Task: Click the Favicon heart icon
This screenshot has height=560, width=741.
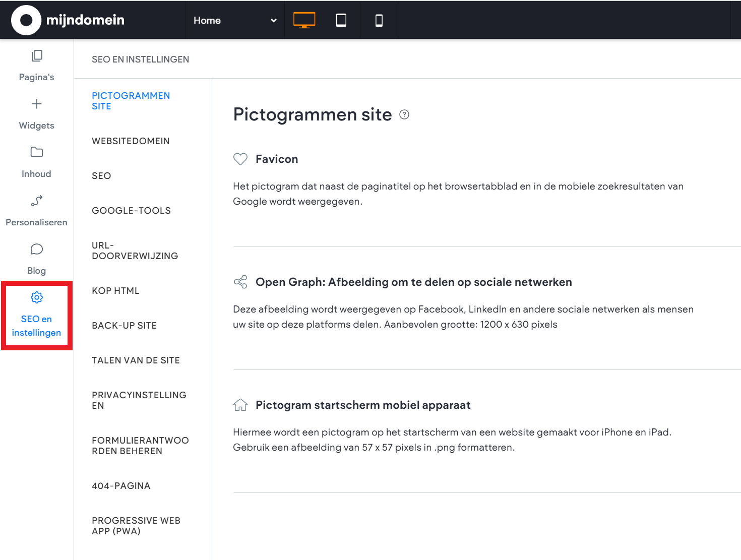Action: pos(240,159)
